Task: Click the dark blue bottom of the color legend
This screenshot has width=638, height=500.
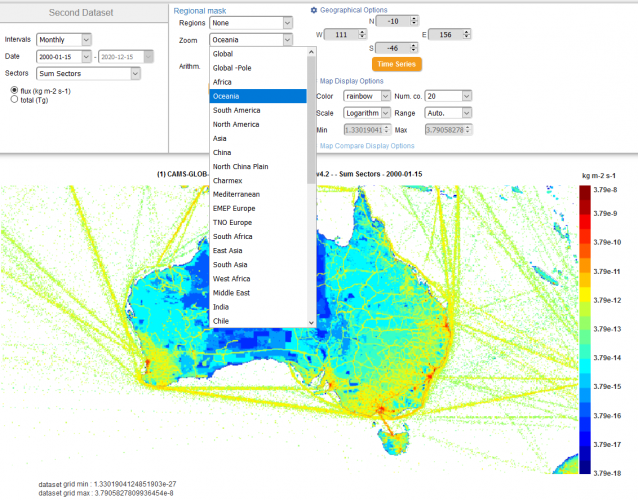Action: click(x=585, y=467)
